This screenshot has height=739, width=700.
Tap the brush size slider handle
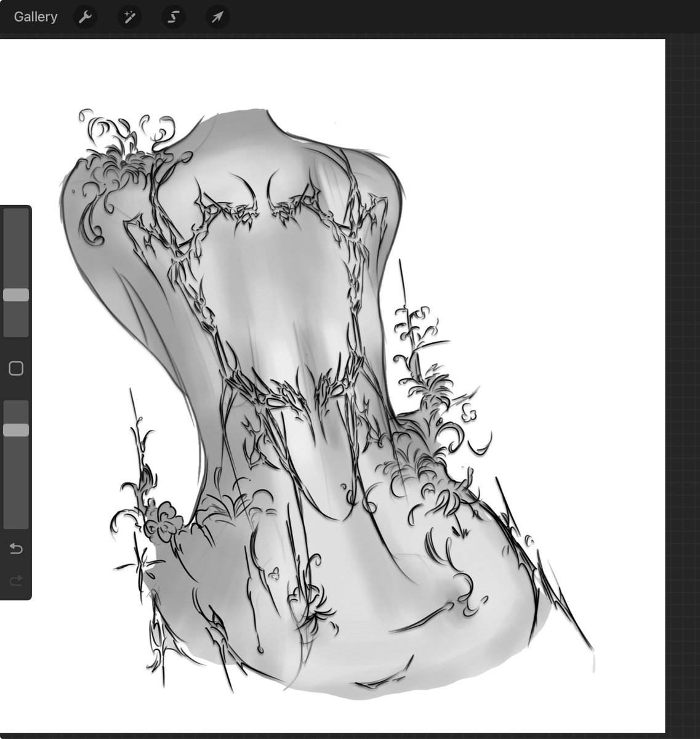[17, 294]
